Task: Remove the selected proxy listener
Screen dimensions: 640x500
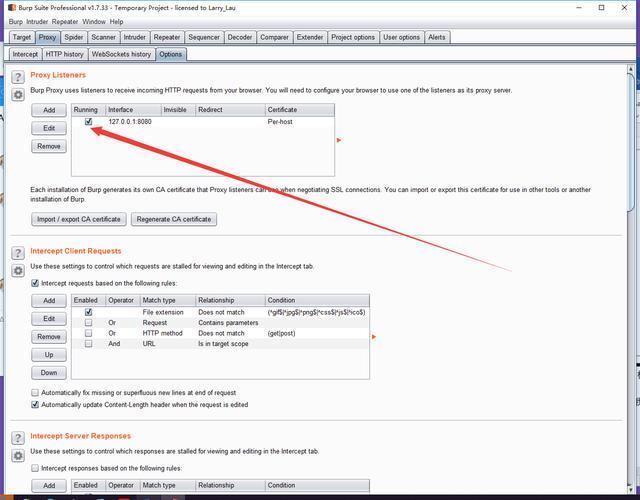Action: tap(49, 146)
